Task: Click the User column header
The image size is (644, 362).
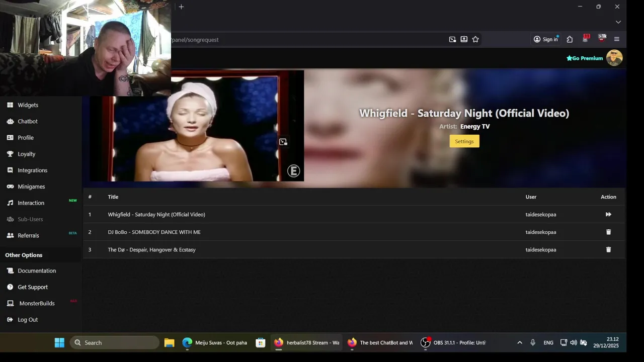Action: [x=531, y=197]
